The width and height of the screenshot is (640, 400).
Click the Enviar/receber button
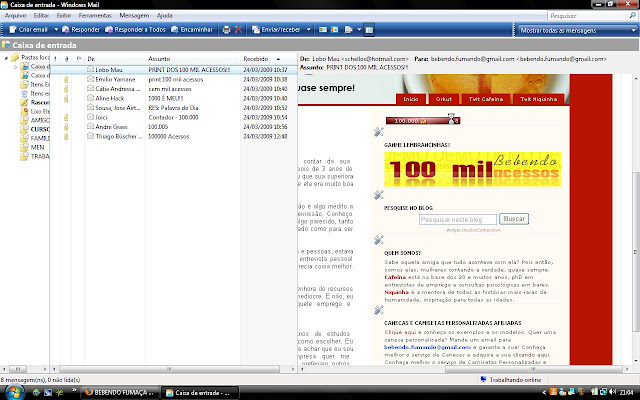point(276,29)
